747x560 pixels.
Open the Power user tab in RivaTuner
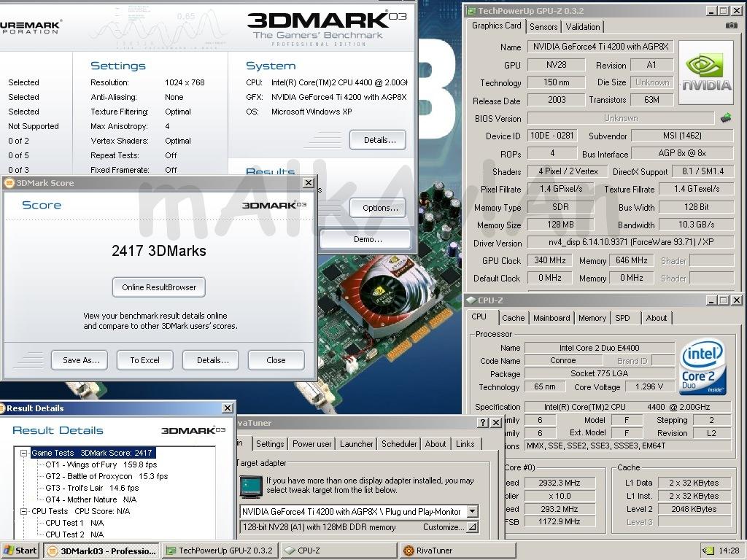(311, 444)
